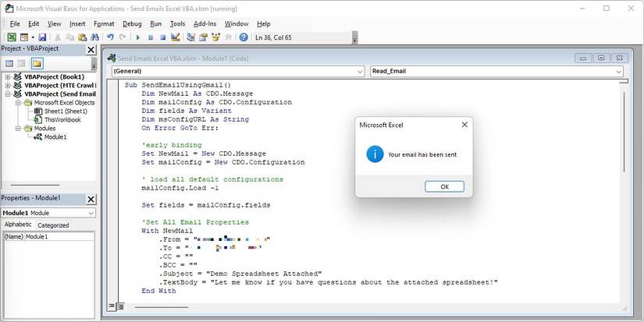The image size is (644, 322).
Task: Open the Properties Window toolbar icon
Action: pyautogui.click(x=203, y=37)
